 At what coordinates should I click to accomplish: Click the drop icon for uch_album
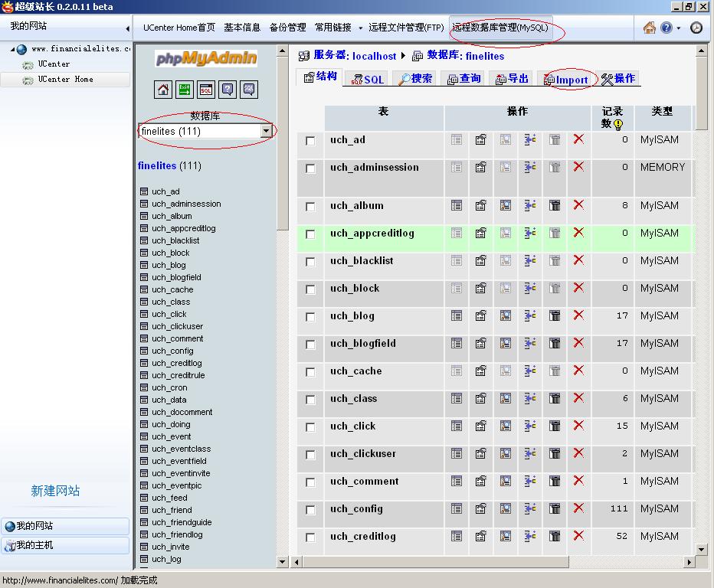[x=578, y=205]
